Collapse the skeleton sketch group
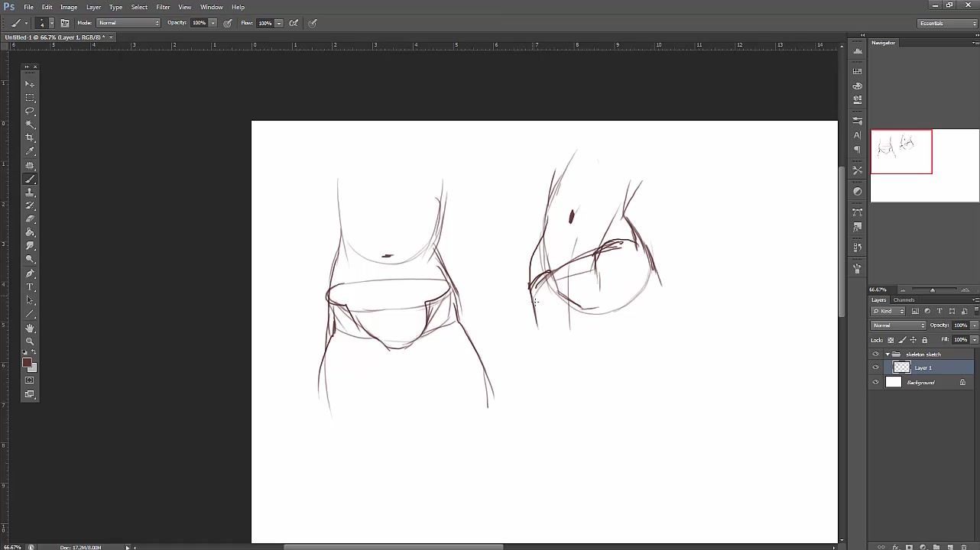The width and height of the screenshot is (980, 550). pos(887,354)
